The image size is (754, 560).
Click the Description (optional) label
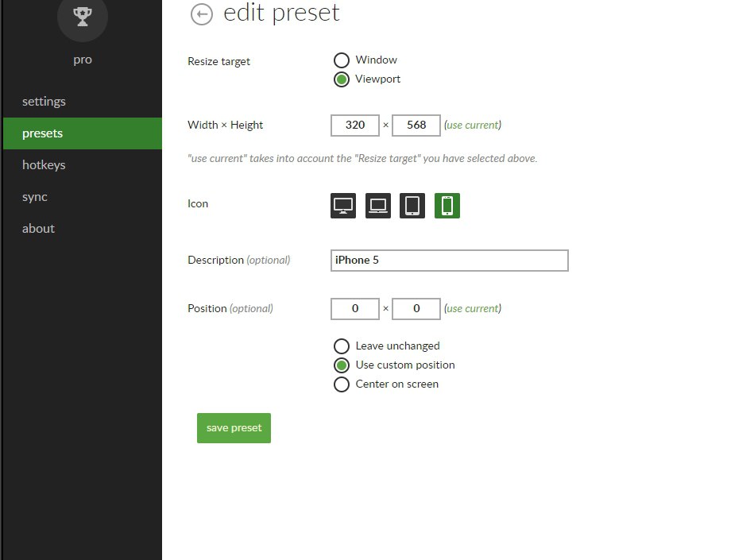[239, 260]
